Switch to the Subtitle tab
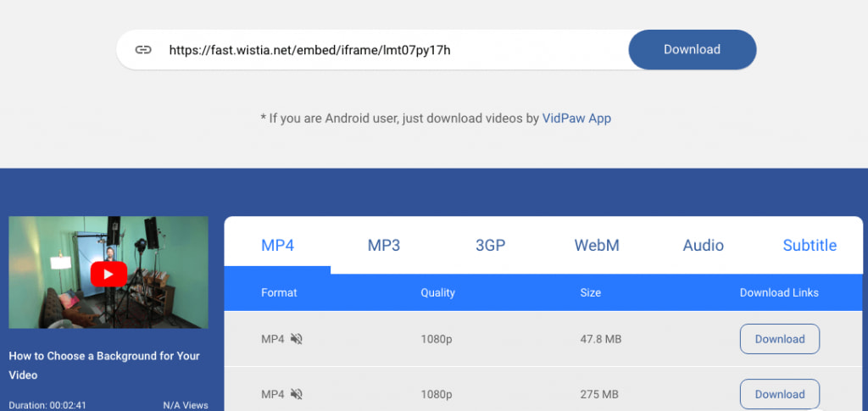The image size is (868, 411). pyautogui.click(x=810, y=245)
